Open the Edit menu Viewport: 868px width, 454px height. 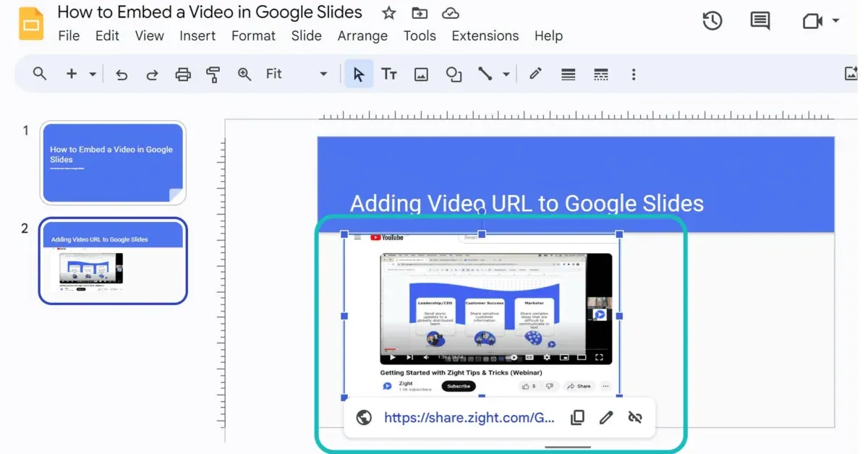[107, 36]
